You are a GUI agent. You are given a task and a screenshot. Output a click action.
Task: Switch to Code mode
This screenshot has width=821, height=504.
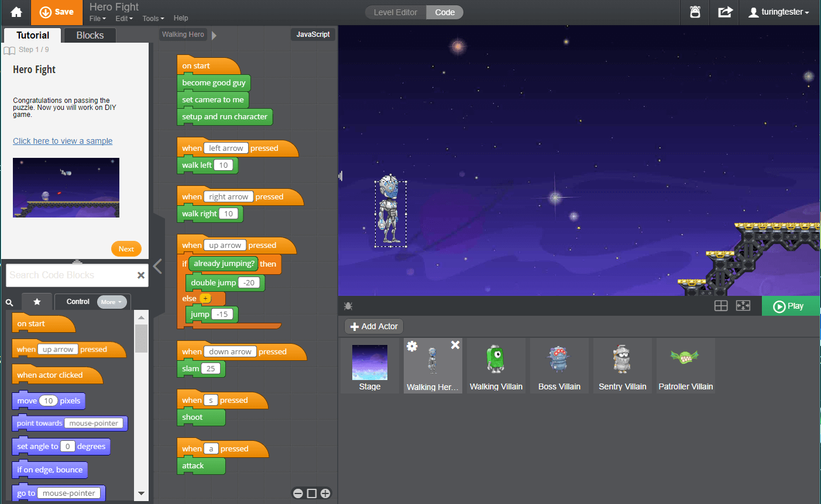(445, 12)
